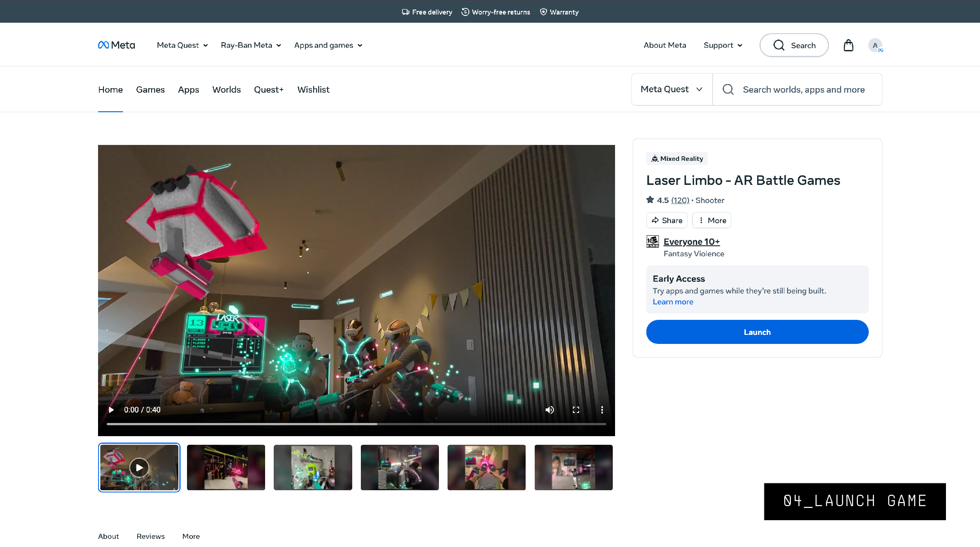The height and width of the screenshot is (547, 980).
Task: Click Learn more about Early Access
Action: click(673, 302)
